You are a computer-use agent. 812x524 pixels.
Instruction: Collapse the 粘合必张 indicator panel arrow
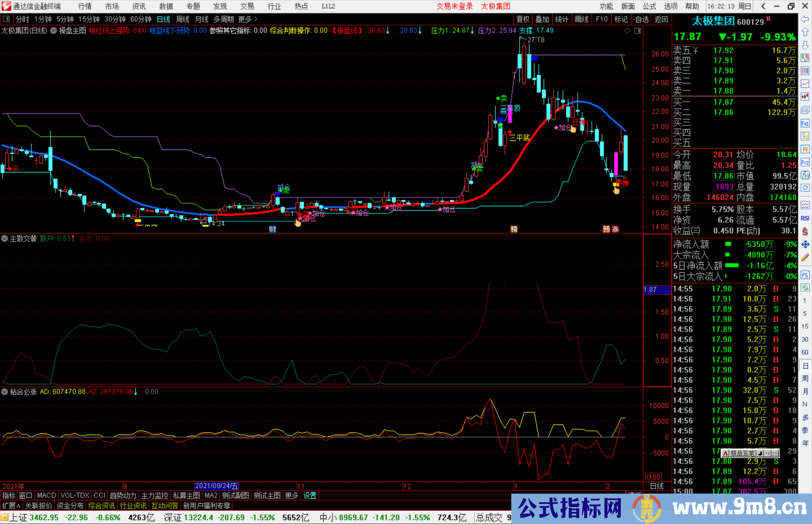5,391
